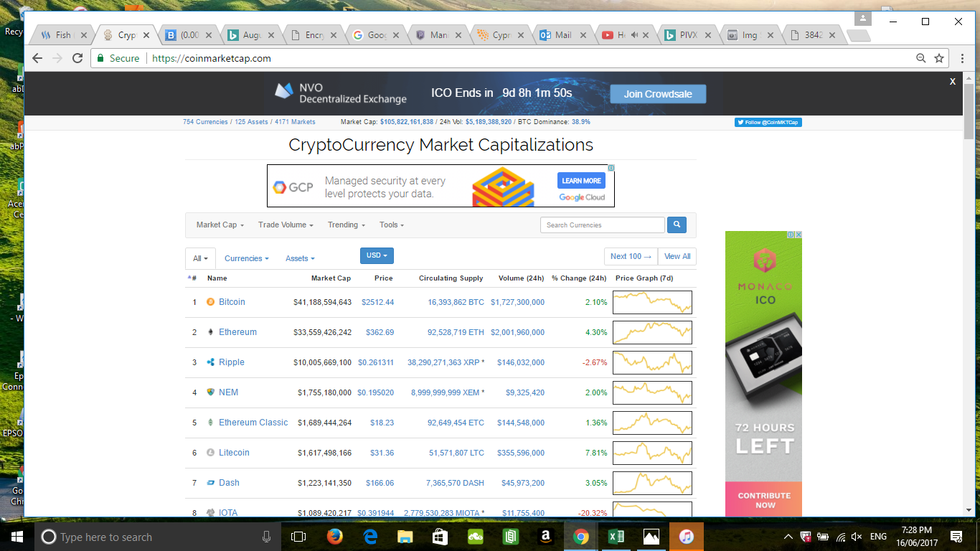Click the Follow @CoinMKTCap Twitter button
The image size is (980, 551).
(x=768, y=123)
